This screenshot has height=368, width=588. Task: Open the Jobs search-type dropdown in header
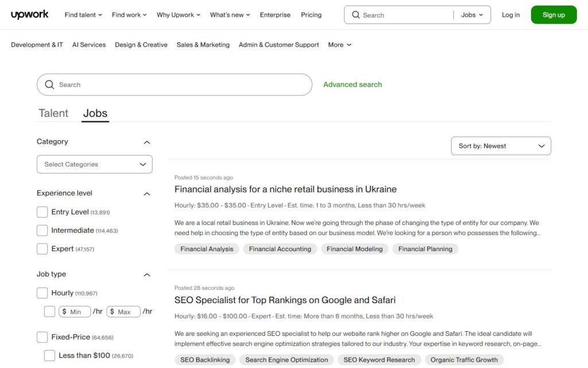pyautogui.click(x=472, y=14)
